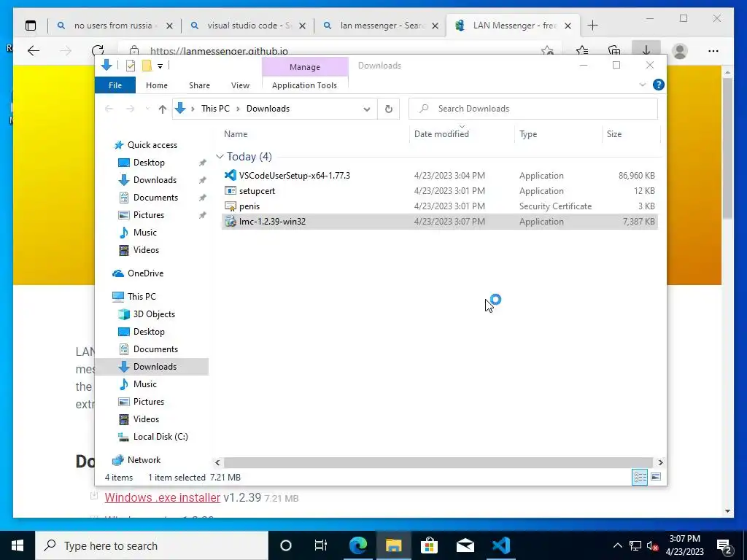747x560 pixels.
Task: Open Microsoft Store from taskbar
Action: (x=429, y=545)
